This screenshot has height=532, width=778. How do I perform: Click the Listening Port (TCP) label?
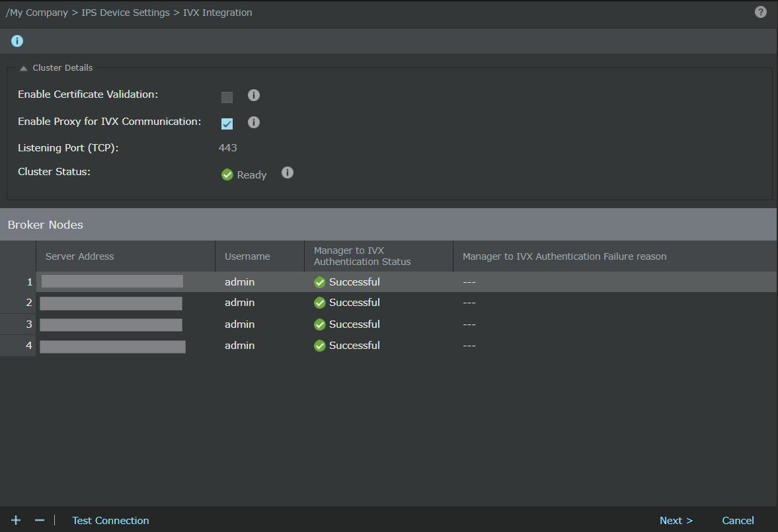point(68,148)
